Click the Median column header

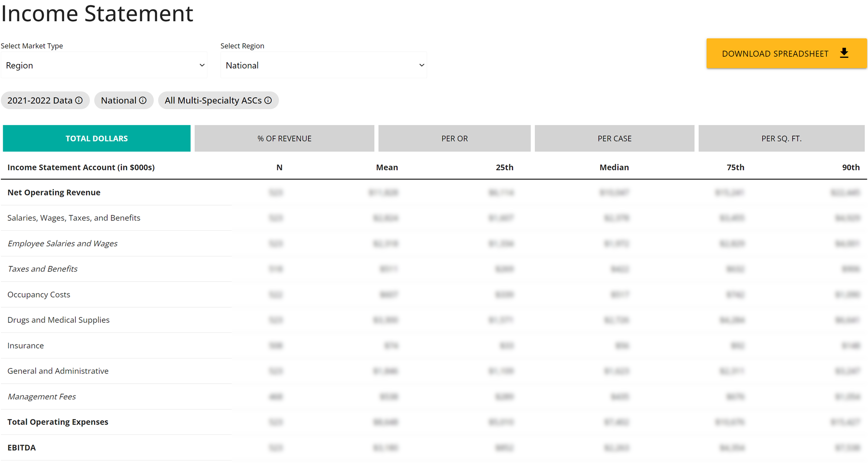[614, 167]
